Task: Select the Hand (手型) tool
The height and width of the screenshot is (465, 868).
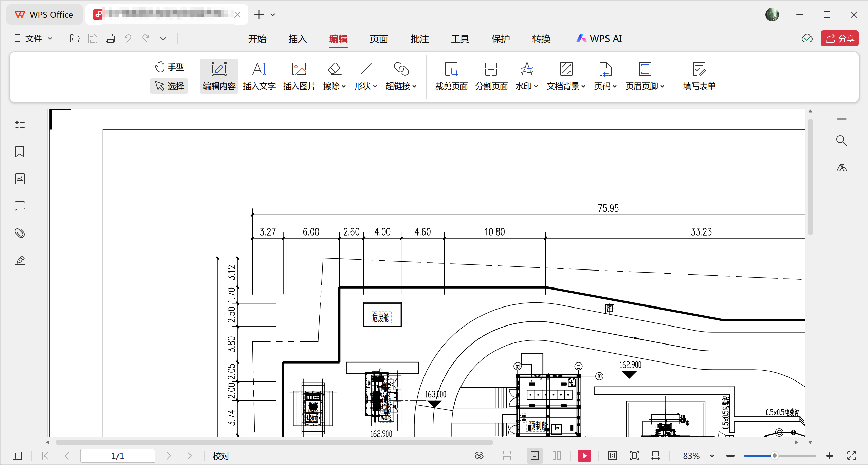Action: [x=169, y=67]
